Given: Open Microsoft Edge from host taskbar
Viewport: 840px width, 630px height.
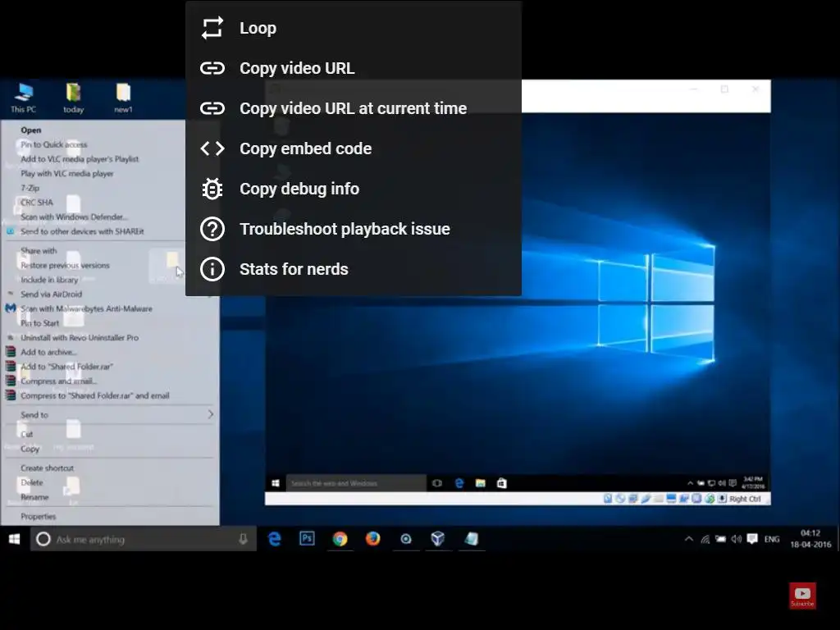Looking at the screenshot, I should (275, 539).
